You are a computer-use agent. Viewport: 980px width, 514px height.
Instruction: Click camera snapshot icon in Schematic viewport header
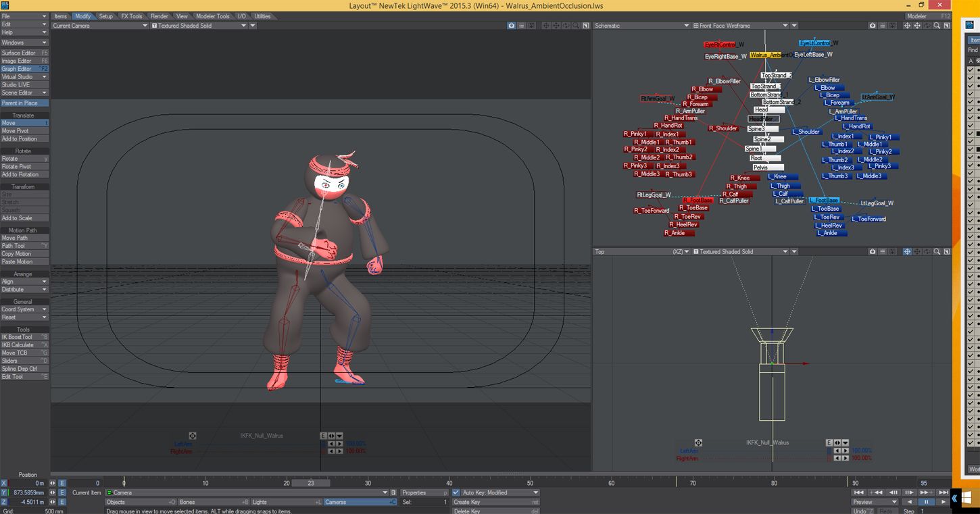point(873,26)
